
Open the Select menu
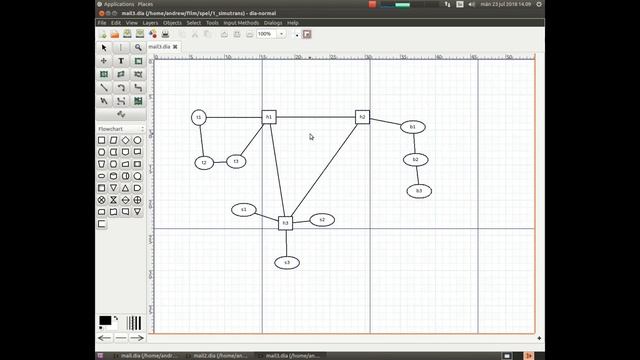194,23
